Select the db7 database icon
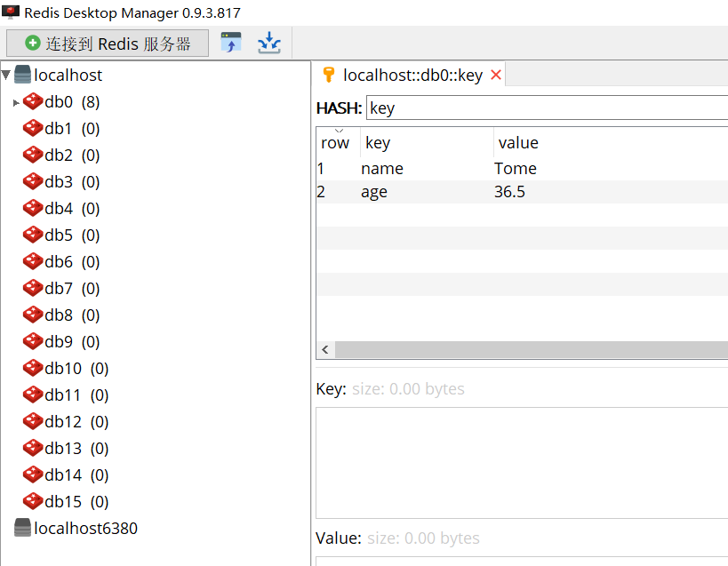 [33, 288]
